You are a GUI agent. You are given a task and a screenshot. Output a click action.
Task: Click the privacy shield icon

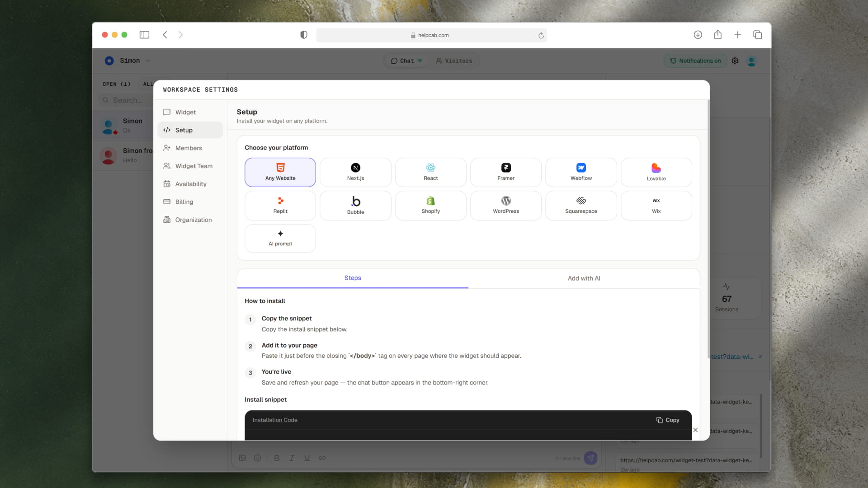304,35
